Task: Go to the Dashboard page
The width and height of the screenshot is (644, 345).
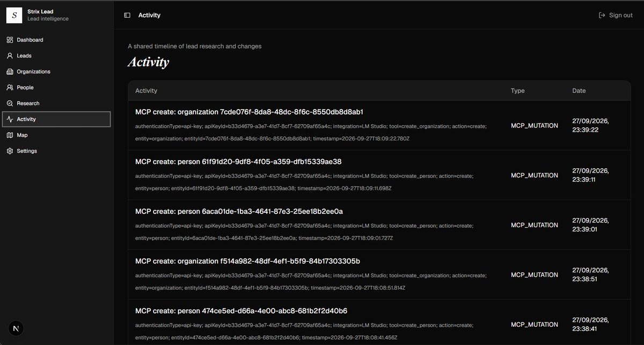Action: [56, 40]
